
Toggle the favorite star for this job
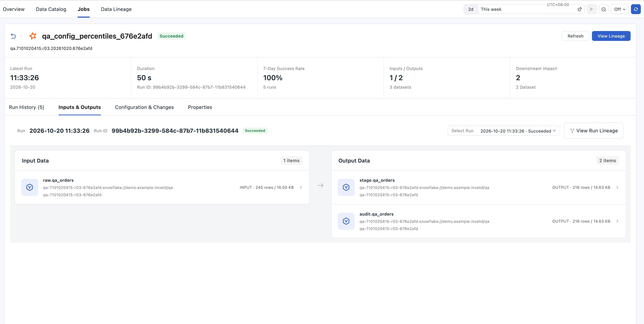pyautogui.click(x=33, y=36)
